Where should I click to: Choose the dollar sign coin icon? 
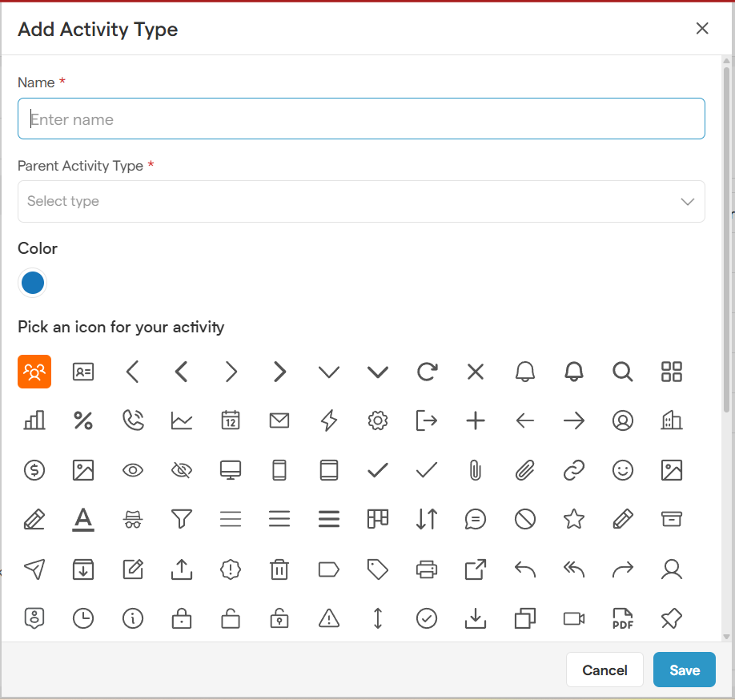34,470
